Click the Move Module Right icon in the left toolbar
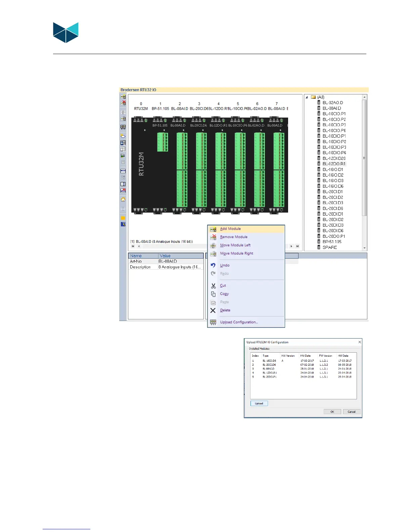This screenshot has width=411, height=532. [123, 119]
